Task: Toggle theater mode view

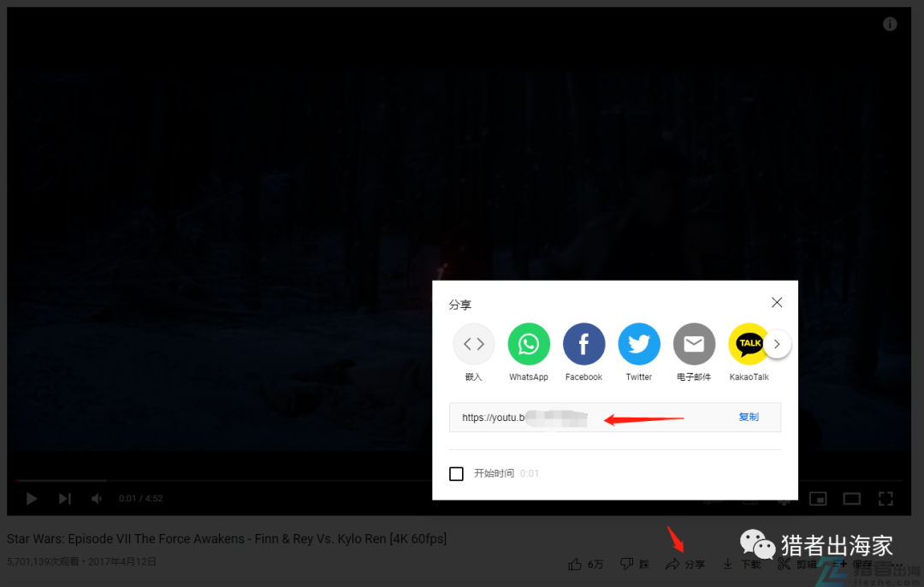Action: [x=852, y=498]
